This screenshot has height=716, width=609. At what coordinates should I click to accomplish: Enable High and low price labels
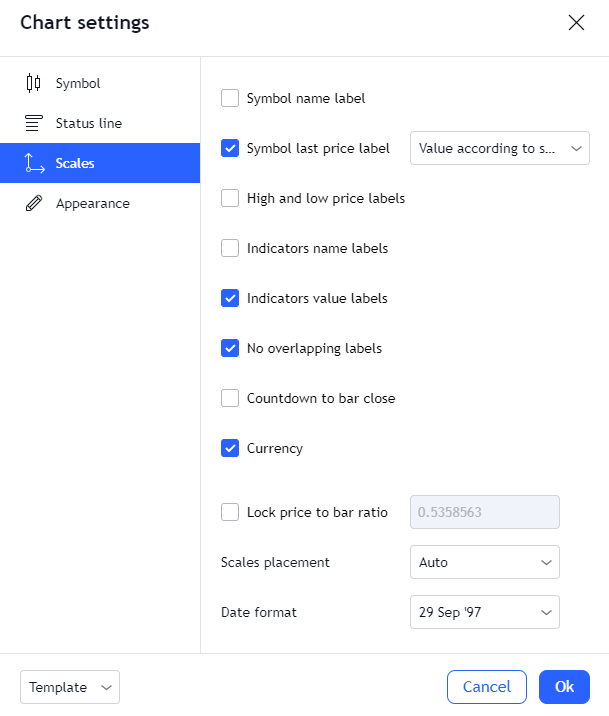(230, 198)
